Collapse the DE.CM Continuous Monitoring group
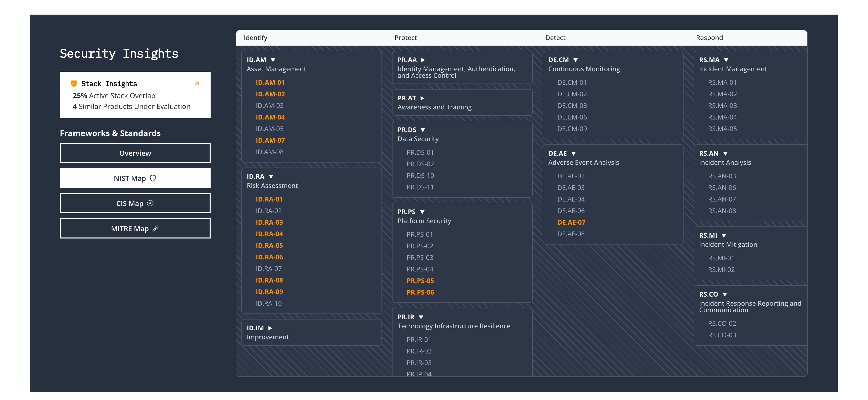This screenshot has height=400, width=868. pyautogui.click(x=575, y=60)
